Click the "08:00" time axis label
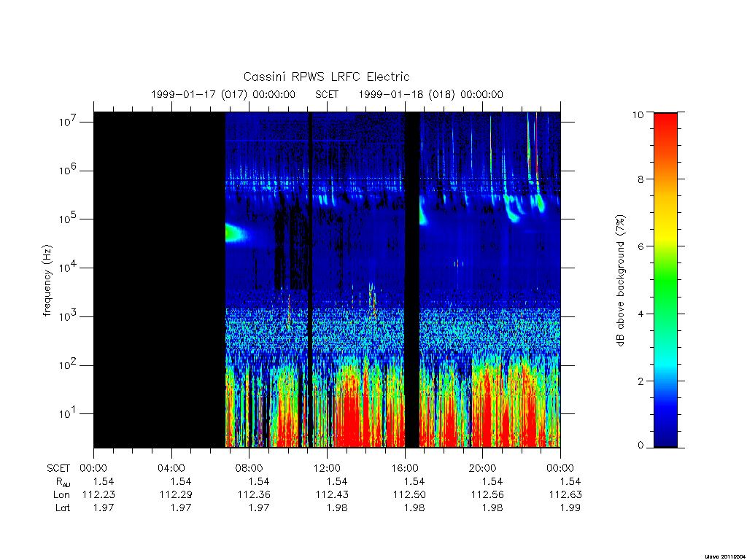The image size is (747, 560). pyautogui.click(x=249, y=468)
